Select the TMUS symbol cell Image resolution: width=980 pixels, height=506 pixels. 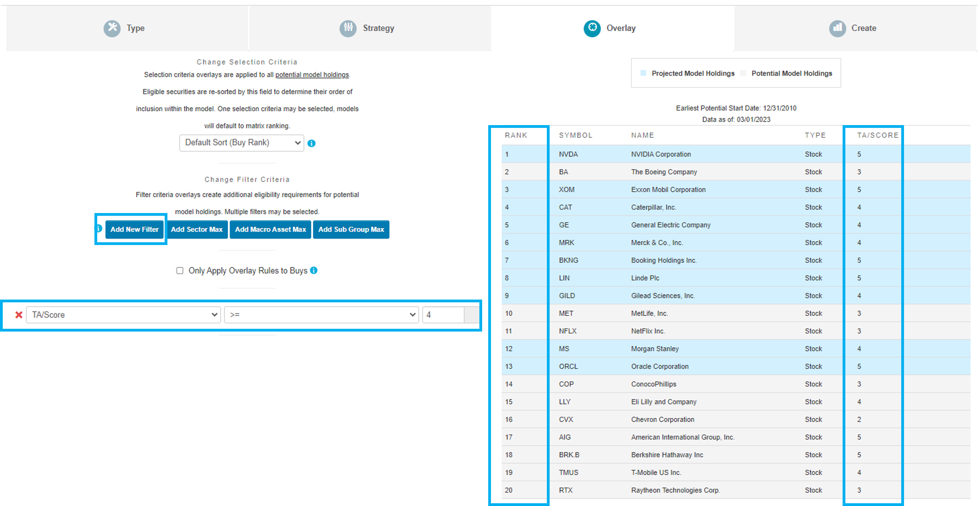(568, 472)
